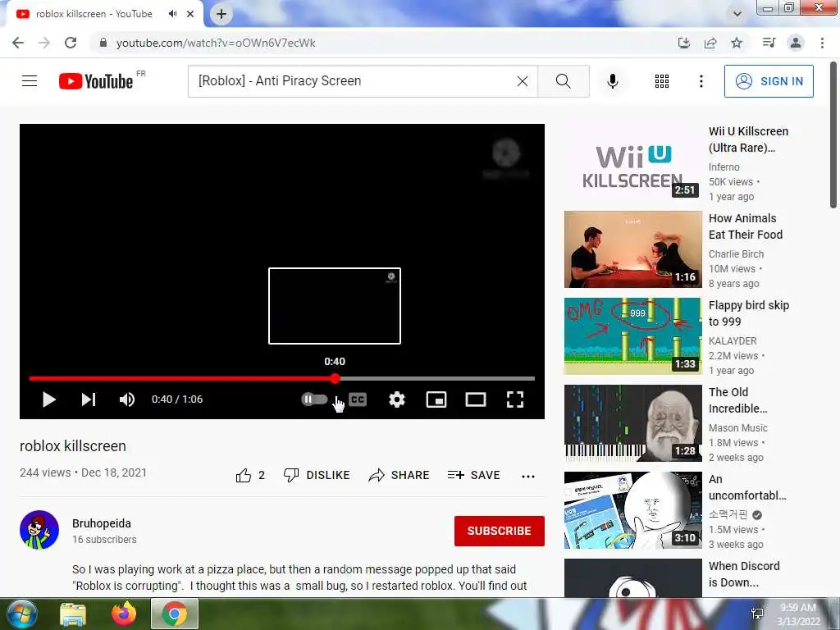Click the view site information lock icon
This screenshot has height=630, width=840.
point(103,43)
